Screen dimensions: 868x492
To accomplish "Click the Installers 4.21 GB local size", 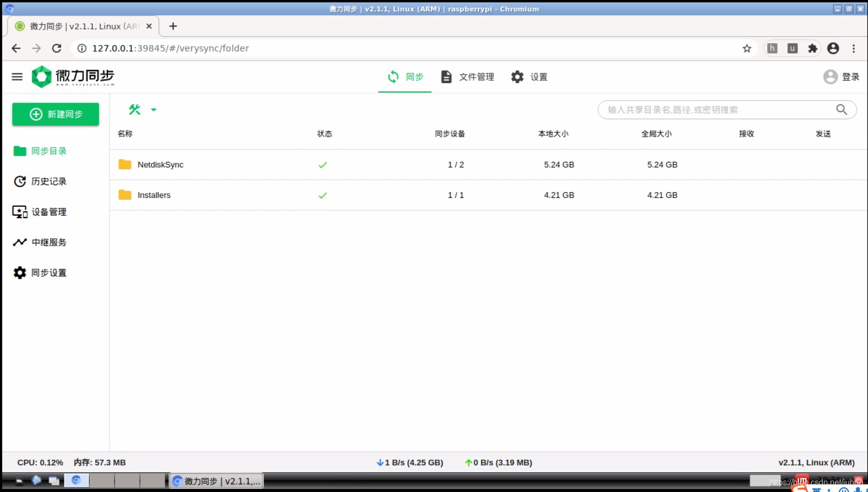I will click(559, 195).
